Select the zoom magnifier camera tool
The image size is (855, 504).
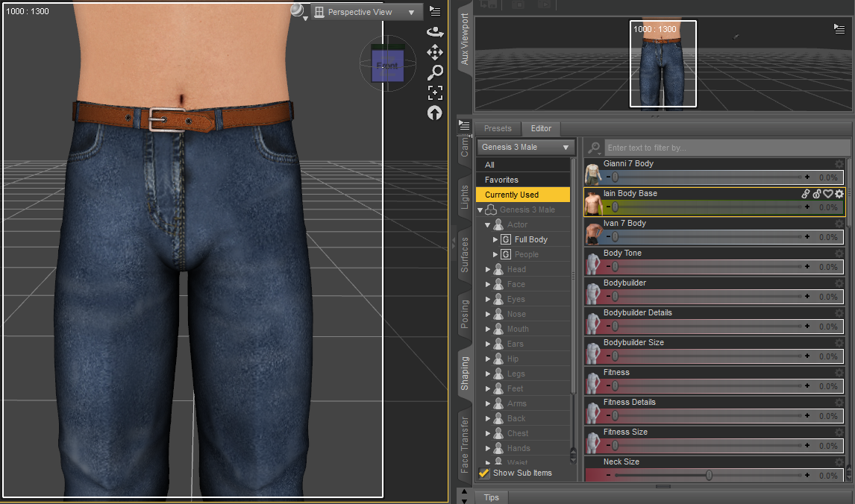435,72
